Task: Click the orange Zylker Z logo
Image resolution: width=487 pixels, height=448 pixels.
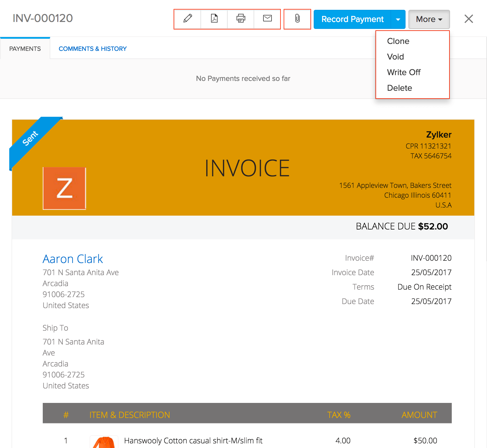Action: coord(64,188)
